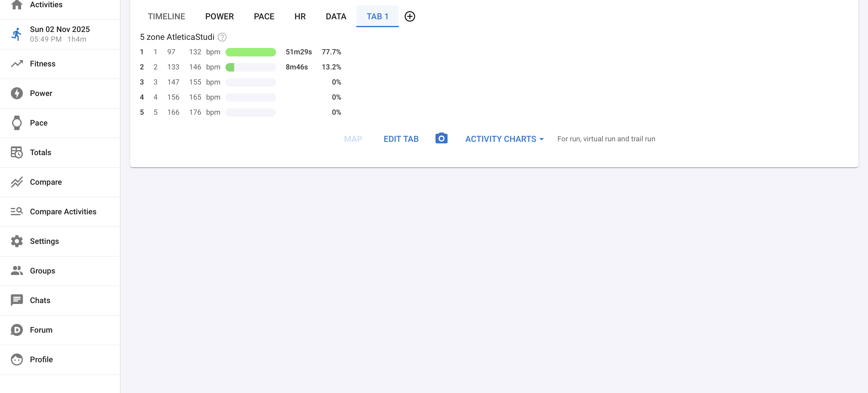Viewport: 868px width, 393px height.
Task: Open the Power page via bolt icon
Action: [17, 94]
